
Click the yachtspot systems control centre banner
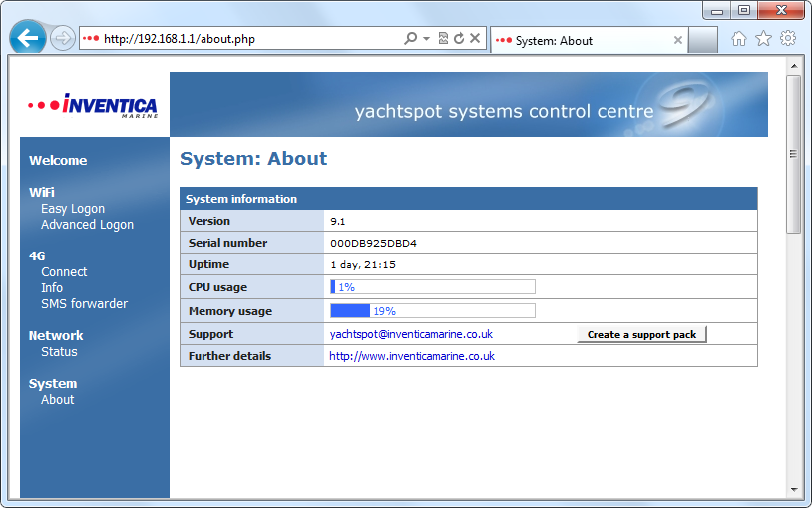(469, 104)
